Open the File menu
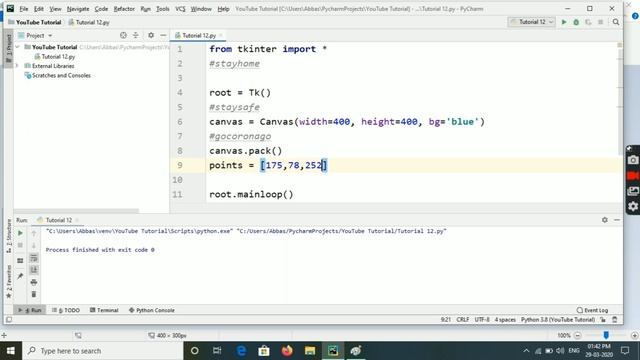 click(x=24, y=9)
